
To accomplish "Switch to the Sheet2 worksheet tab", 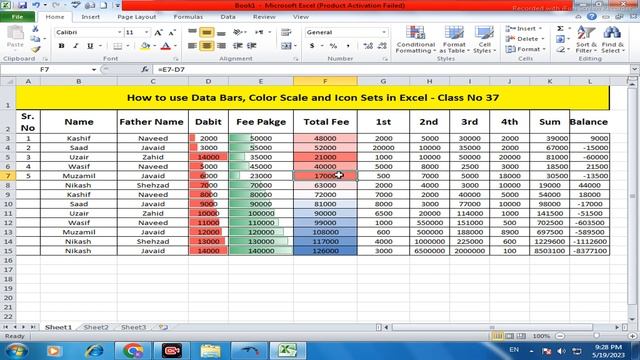I will pos(96,327).
